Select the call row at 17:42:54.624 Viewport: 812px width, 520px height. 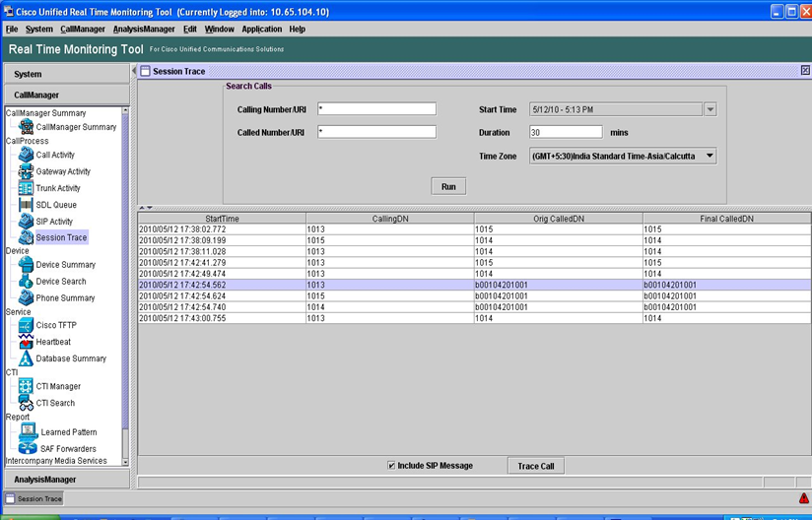pos(474,296)
